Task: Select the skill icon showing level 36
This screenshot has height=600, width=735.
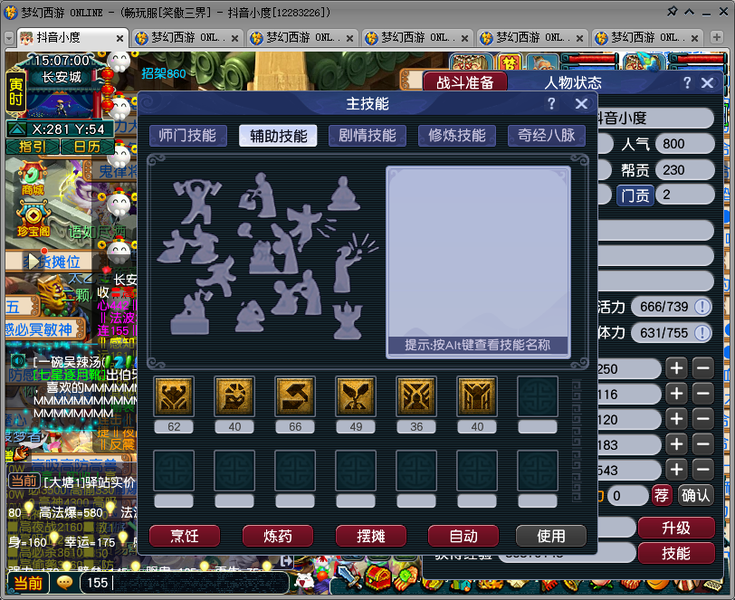Action: [416, 396]
